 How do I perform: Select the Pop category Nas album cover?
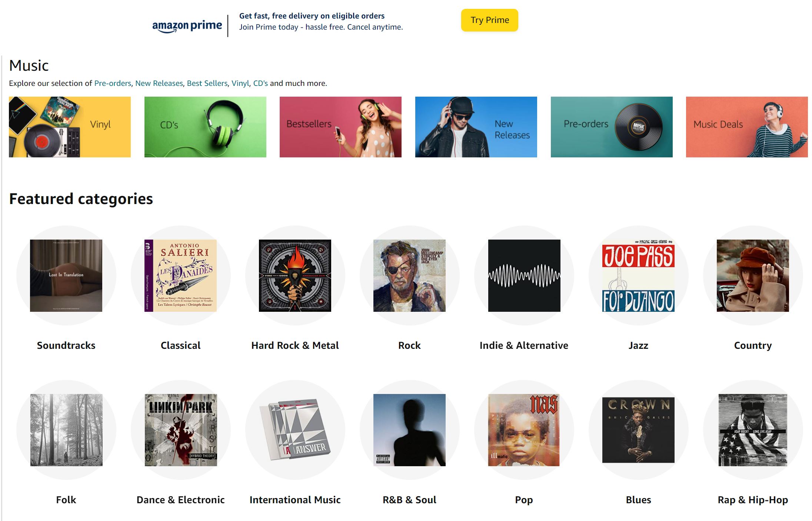coord(524,430)
